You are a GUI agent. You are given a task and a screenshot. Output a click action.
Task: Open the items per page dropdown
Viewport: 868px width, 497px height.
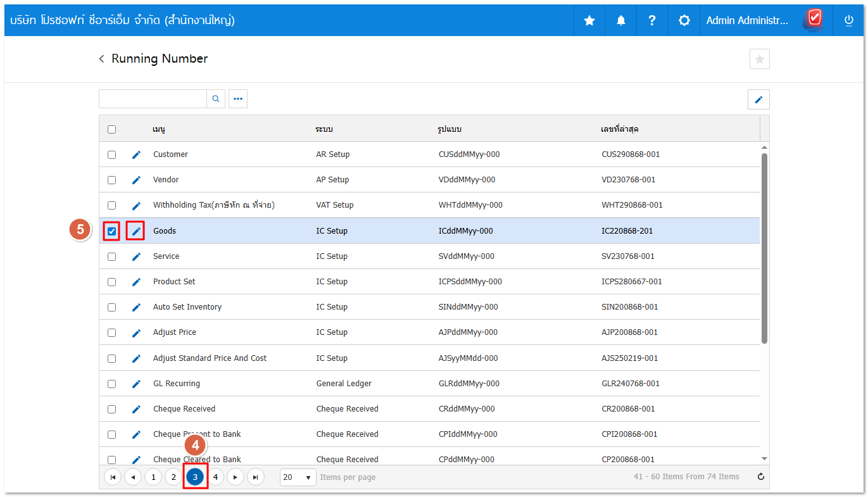point(298,477)
